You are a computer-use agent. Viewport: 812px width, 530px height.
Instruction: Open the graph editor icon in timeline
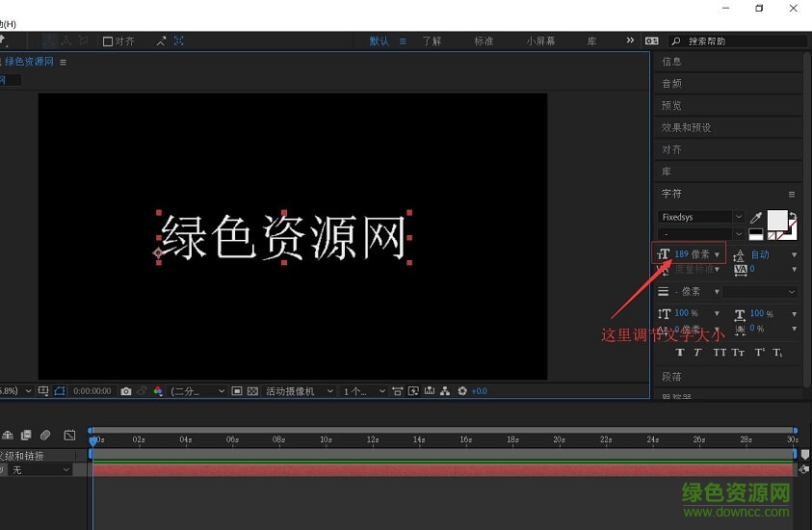click(69, 436)
